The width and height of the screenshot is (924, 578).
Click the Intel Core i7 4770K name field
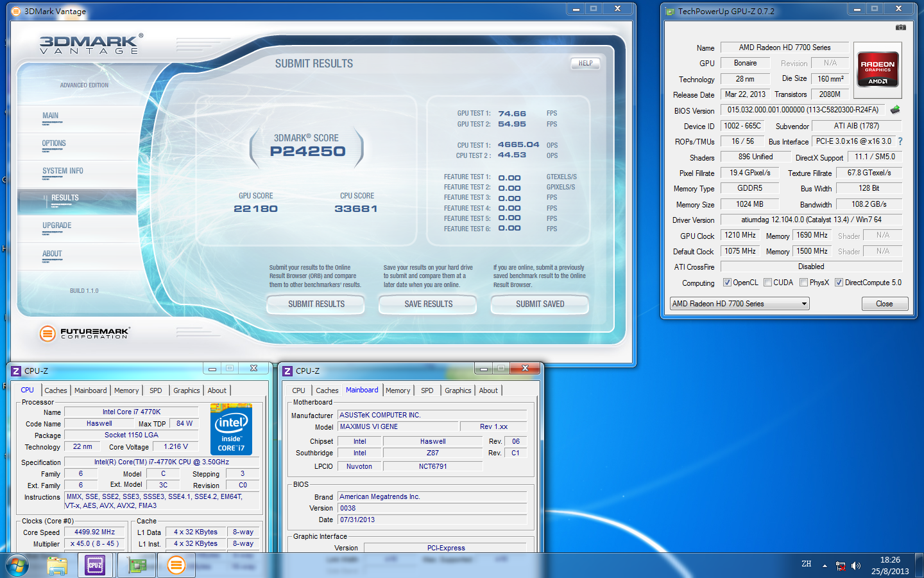(132, 412)
